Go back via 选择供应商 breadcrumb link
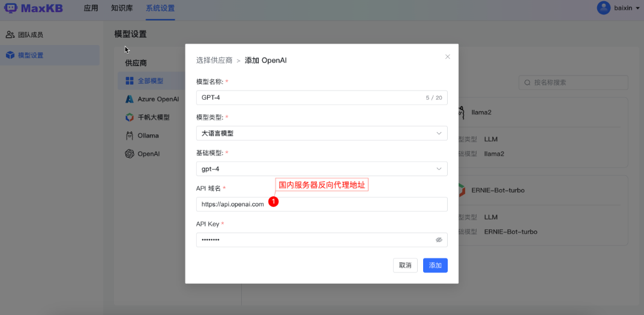The image size is (644, 315). (x=214, y=61)
